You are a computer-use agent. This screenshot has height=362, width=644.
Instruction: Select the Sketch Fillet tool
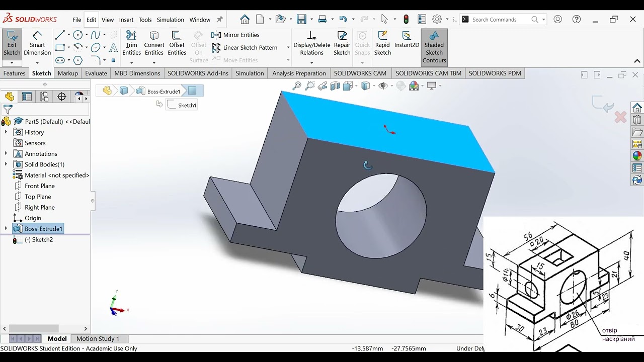coord(96,60)
